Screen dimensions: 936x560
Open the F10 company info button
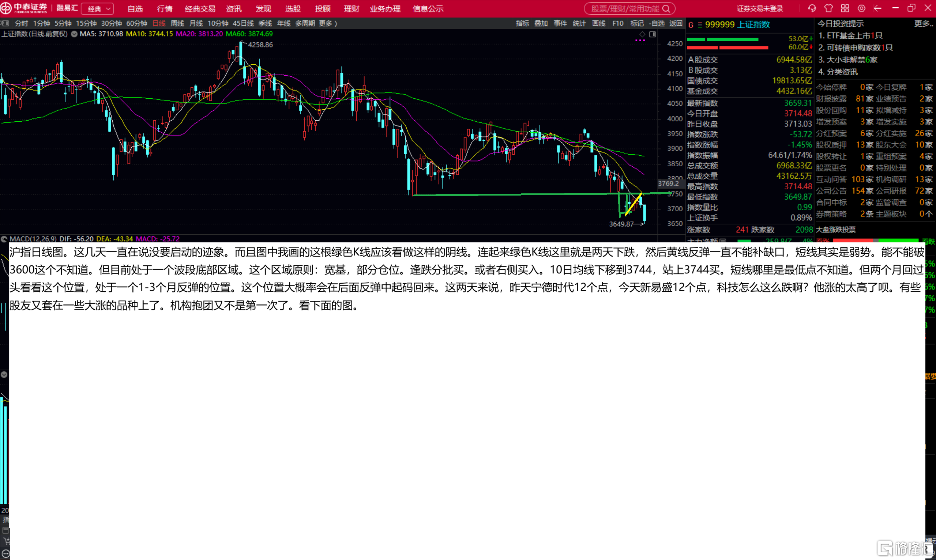coord(618,23)
